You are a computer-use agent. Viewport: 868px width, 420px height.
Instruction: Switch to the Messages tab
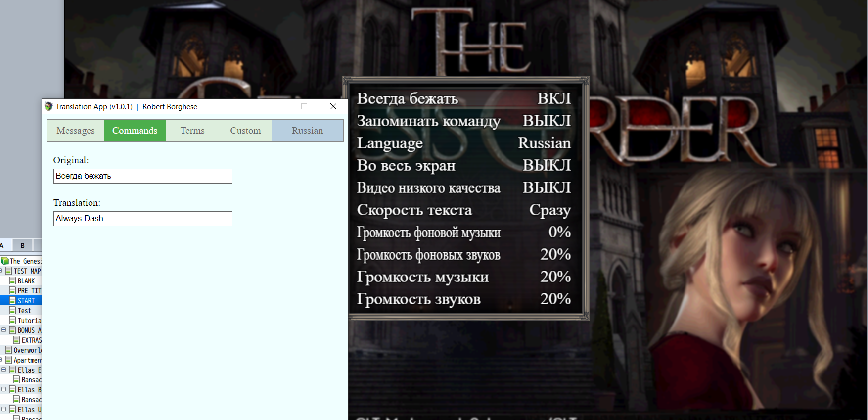coord(76,131)
